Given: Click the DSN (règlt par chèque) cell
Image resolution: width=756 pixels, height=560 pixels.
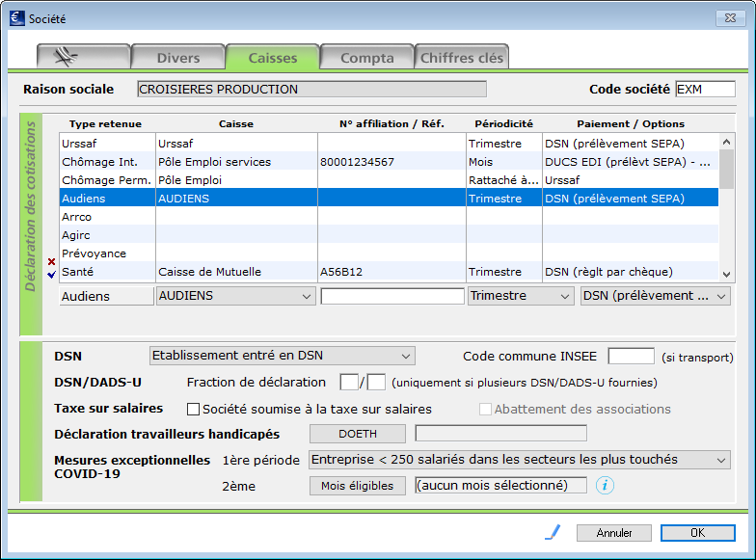Looking at the screenshot, I should [x=631, y=272].
